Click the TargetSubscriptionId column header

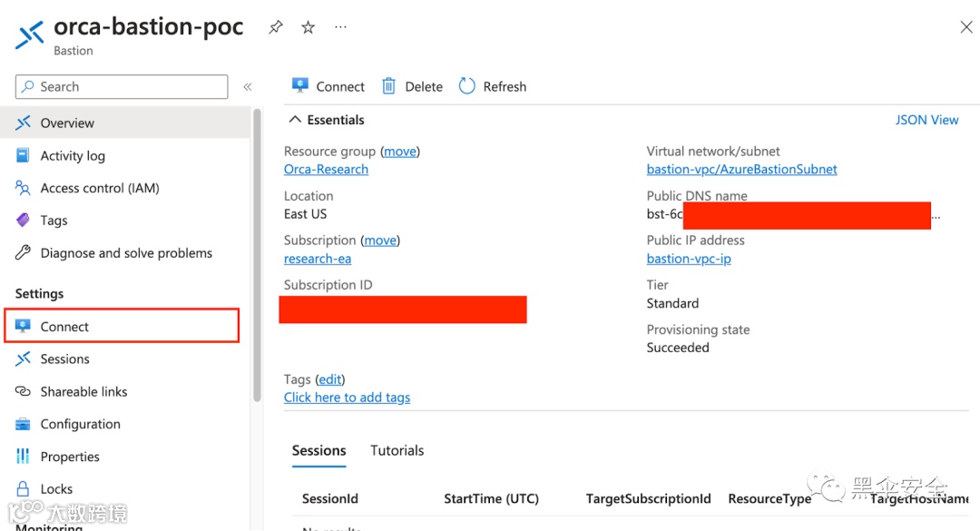[x=648, y=498]
